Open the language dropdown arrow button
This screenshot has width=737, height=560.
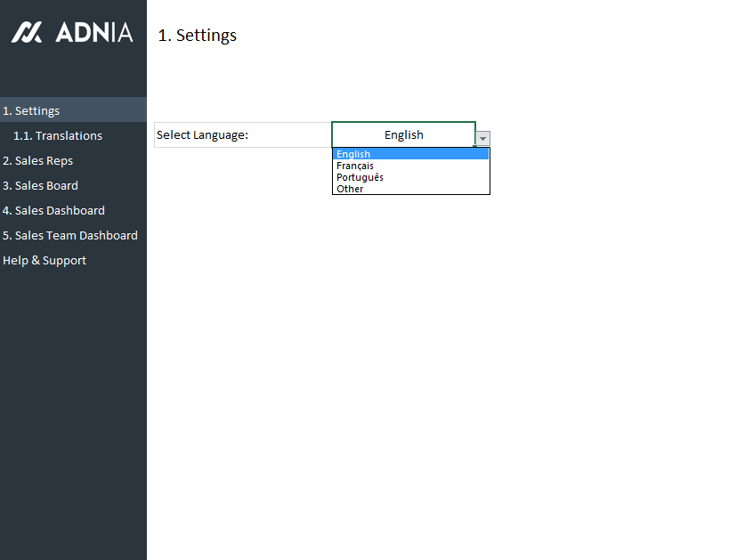point(482,139)
